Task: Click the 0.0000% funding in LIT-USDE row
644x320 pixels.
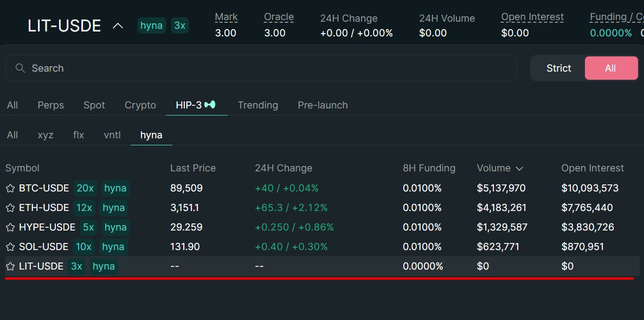Action: 423,267
